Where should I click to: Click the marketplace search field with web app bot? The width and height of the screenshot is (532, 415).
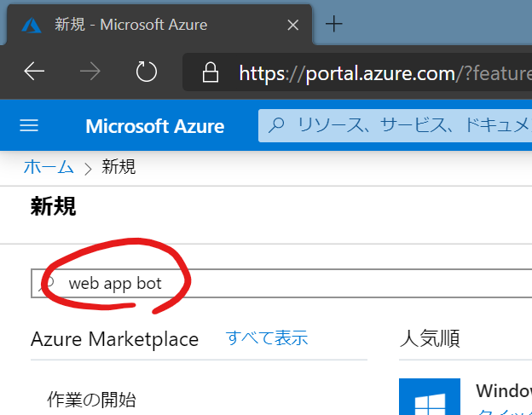click(x=281, y=284)
